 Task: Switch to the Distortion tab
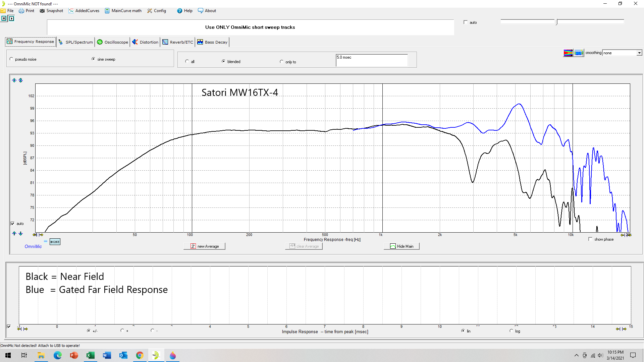[145, 42]
